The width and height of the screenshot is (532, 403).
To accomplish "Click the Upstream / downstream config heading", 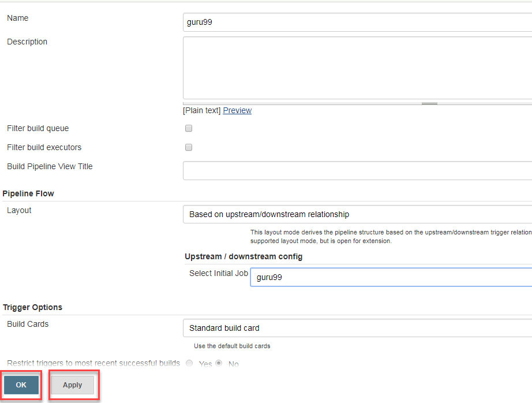I will [243, 256].
